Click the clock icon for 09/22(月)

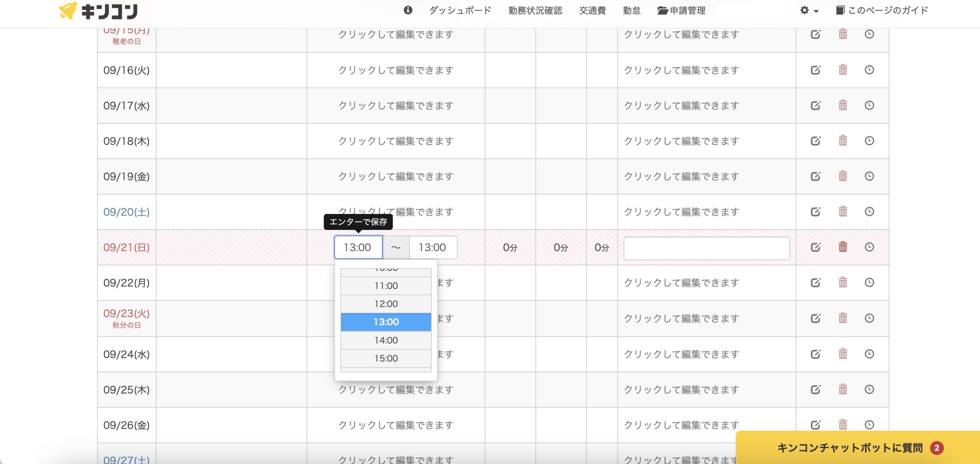(869, 282)
